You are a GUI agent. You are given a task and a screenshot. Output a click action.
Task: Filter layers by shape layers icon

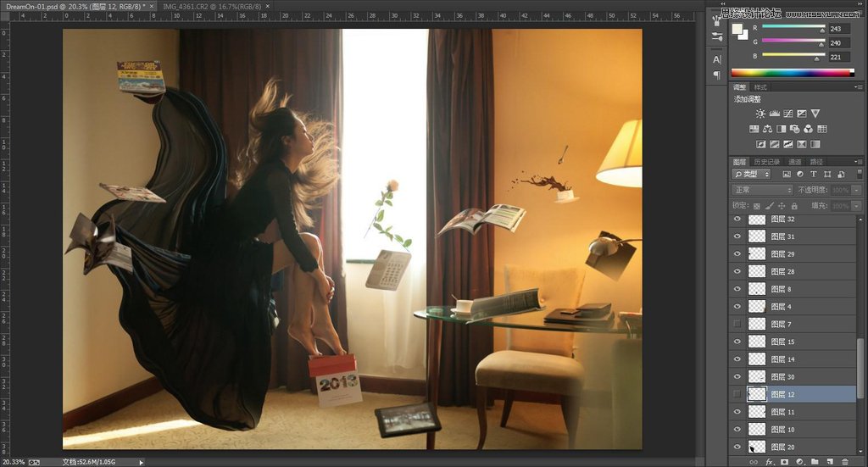[827, 175]
